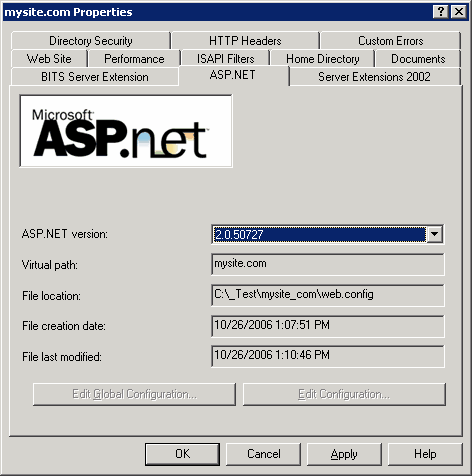Open the Server Extensions 2002 tab
This screenshot has height=476, width=472.
[x=374, y=77]
